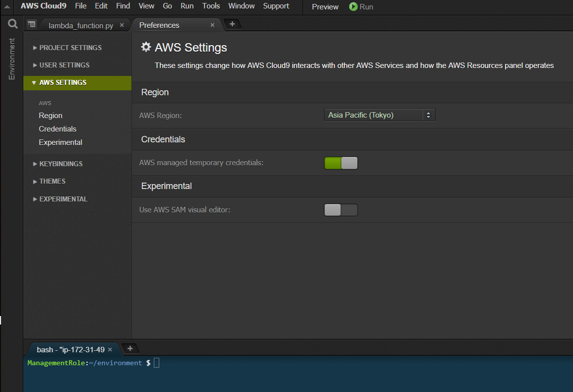Screen dimensions: 573x392
Task: Close the Preferences tab
Action: tap(212, 25)
